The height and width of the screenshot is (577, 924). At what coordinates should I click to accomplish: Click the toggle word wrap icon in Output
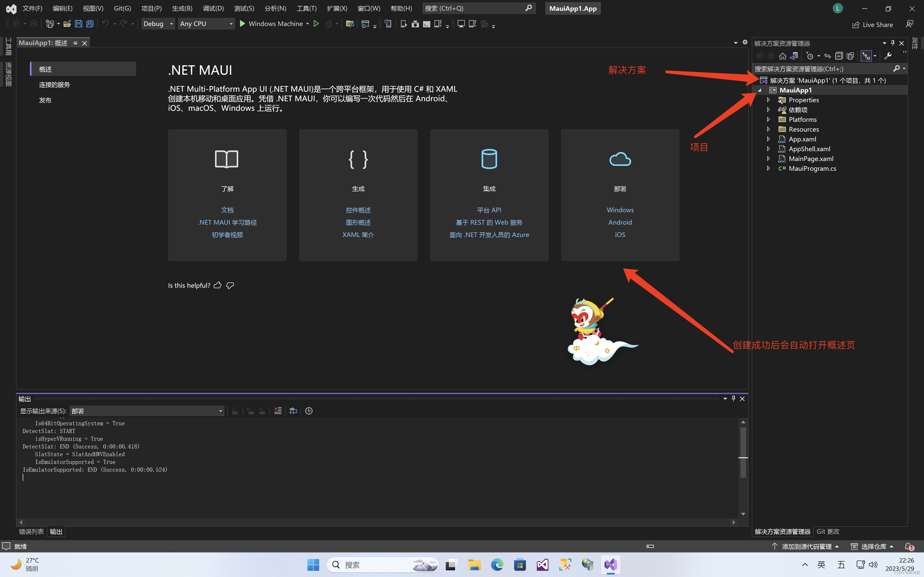[293, 411]
